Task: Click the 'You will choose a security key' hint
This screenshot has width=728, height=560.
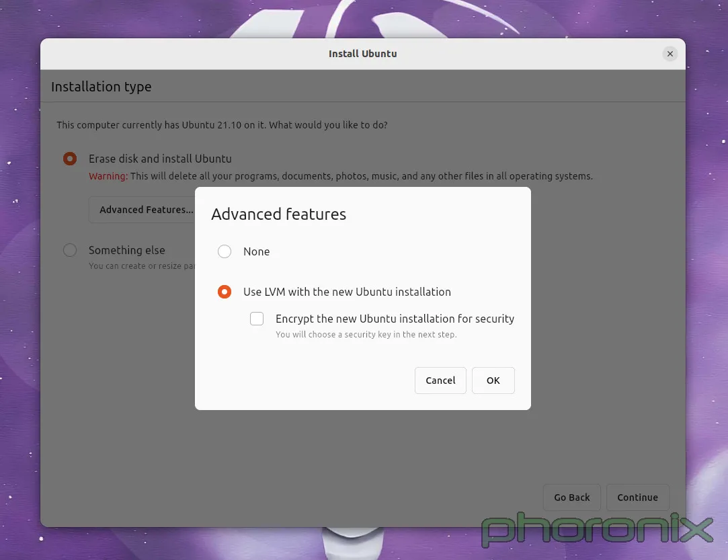Action: (366, 334)
